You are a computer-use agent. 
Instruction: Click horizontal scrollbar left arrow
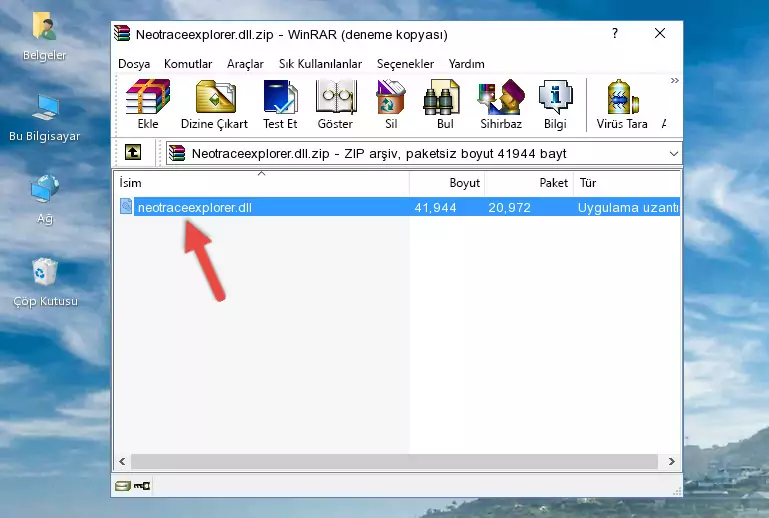tap(122, 461)
